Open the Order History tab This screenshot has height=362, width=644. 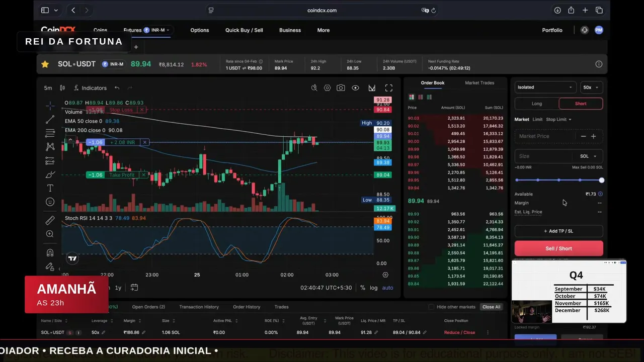point(247,307)
